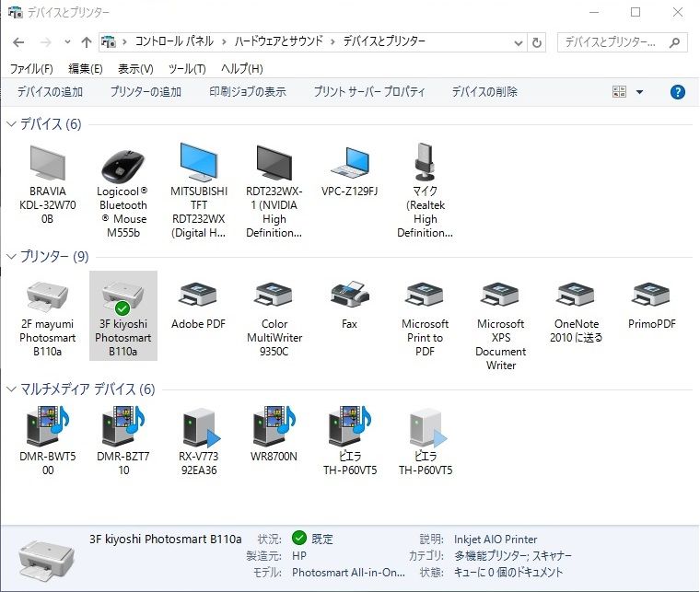Select the Microsoft XPS Document Writer icon
This screenshot has height=592, width=700.
click(500, 295)
